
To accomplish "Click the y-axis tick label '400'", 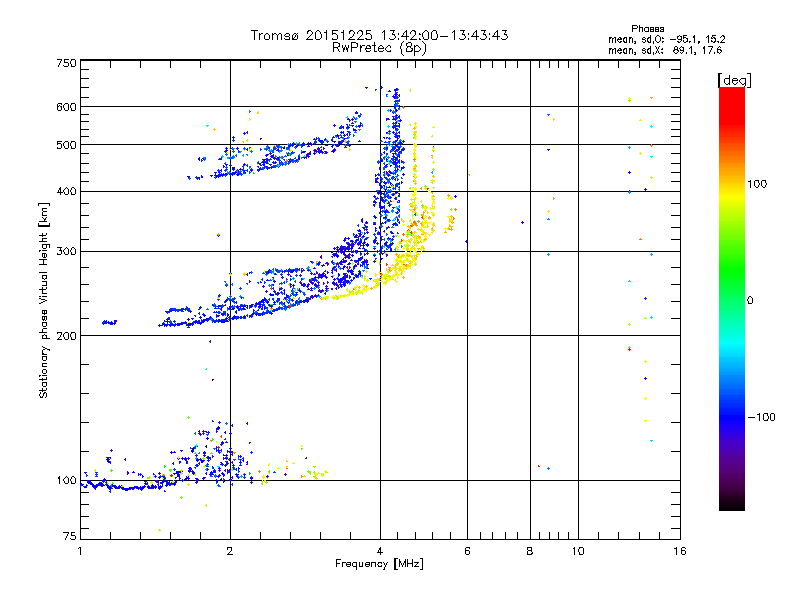I will (x=67, y=192).
